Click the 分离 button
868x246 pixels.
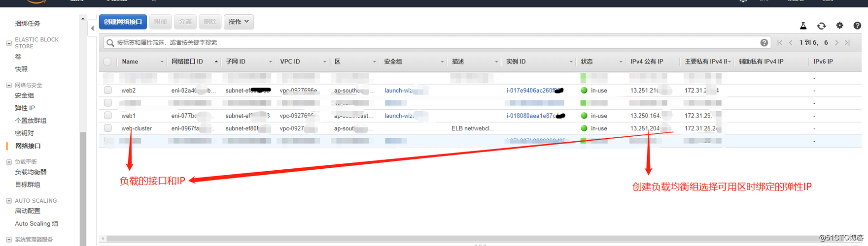185,22
